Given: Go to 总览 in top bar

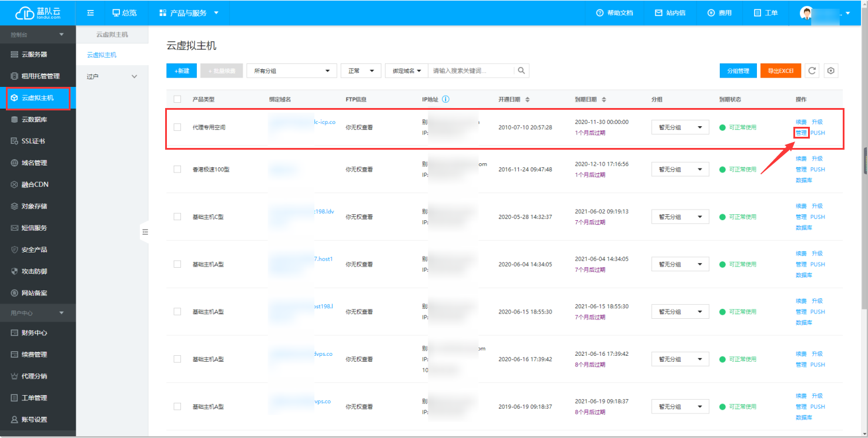Looking at the screenshot, I should pyautogui.click(x=125, y=13).
